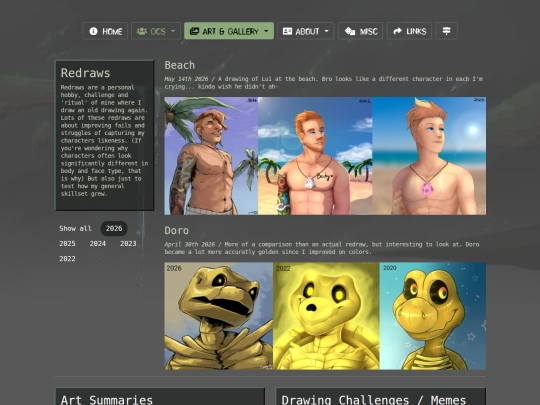Open the Doro 2026 turtle drawing
The image size is (540, 405).
219,316
